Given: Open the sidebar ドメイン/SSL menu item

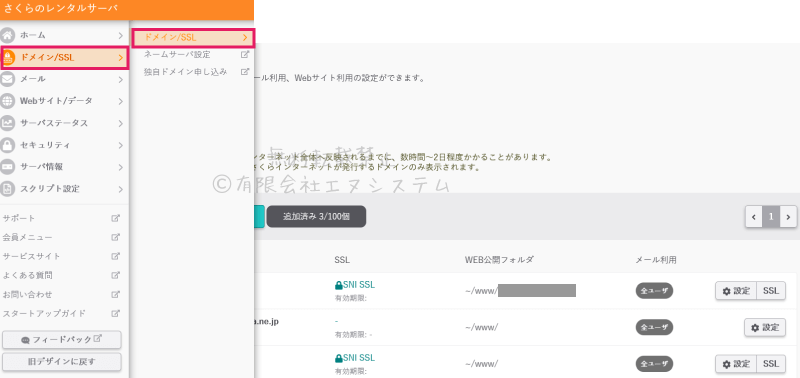Looking at the screenshot, I should click(x=64, y=58).
